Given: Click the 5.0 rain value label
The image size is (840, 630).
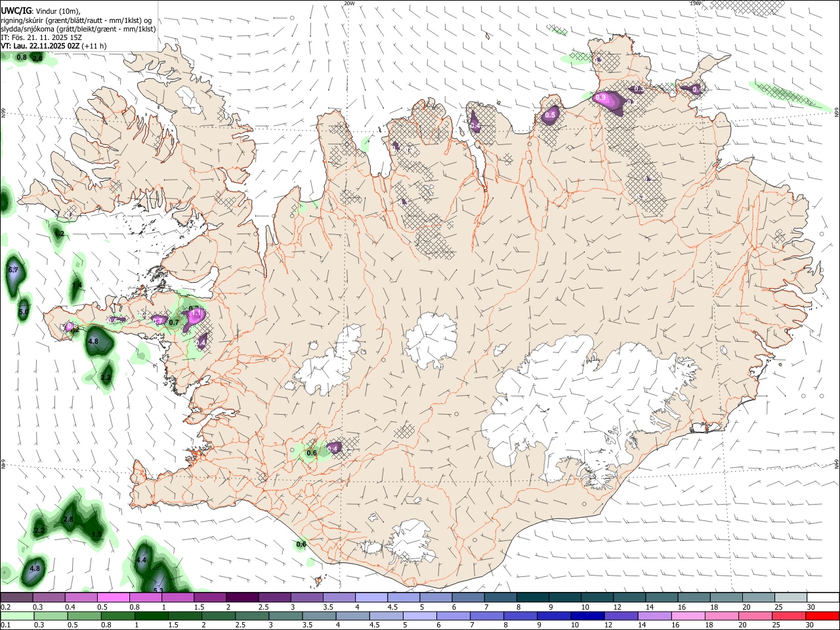Looking at the screenshot, I should pos(24,312).
